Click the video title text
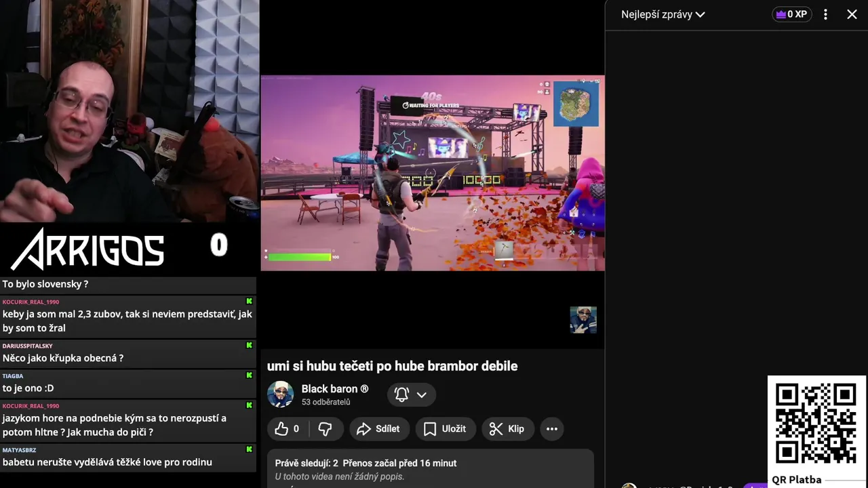The width and height of the screenshot is (868, 488). [x=392, y=366]
